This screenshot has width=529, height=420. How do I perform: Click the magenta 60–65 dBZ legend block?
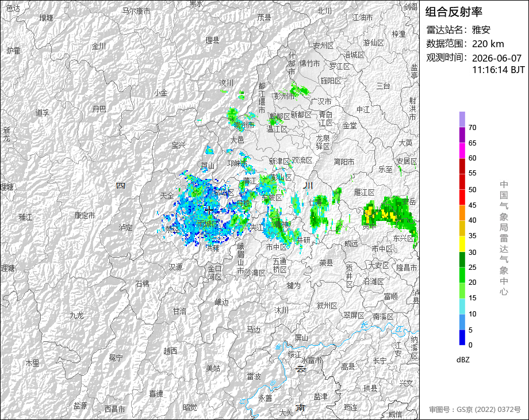tap(462, 151)
